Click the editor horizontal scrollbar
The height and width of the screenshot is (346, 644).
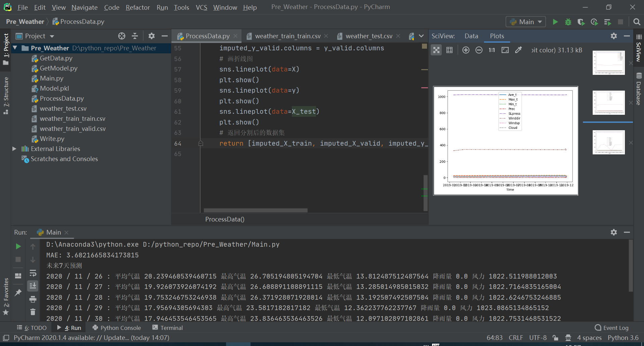click(x=255, y=210)
